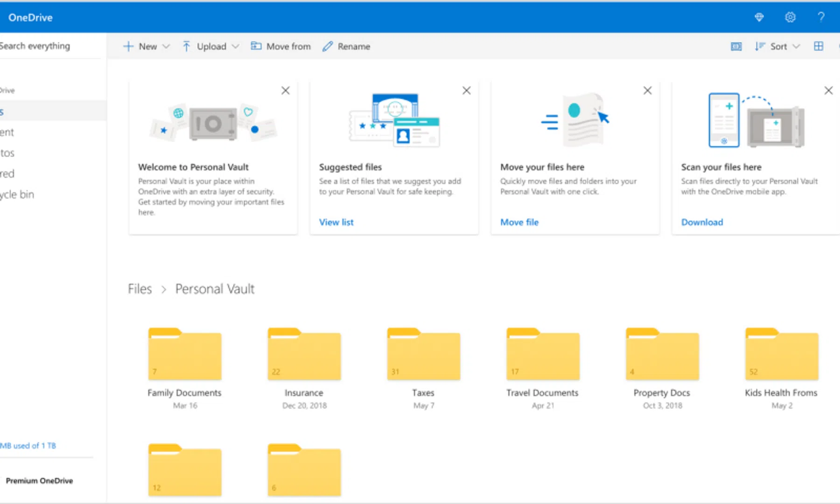The width and height of the screenshot is (840, 504).
Task: Select the Shared item in sidebar
Action: click(x=53, y=174)
